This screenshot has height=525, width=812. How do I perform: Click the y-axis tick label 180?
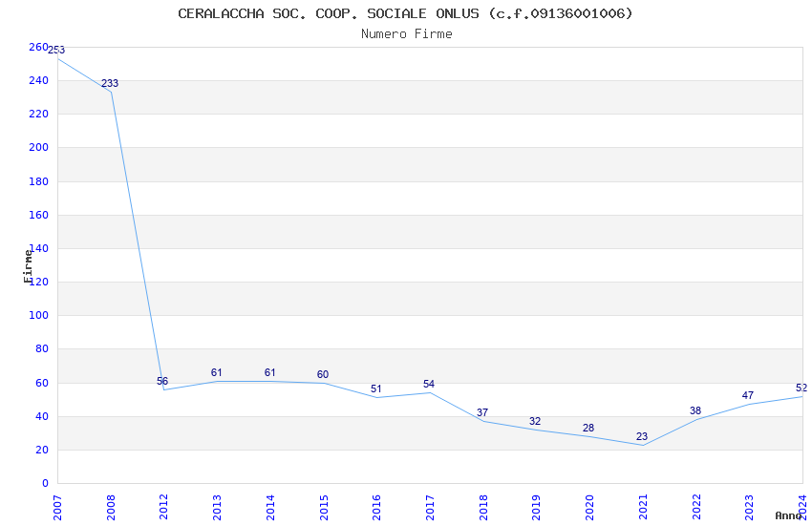(x=38, y=181)
